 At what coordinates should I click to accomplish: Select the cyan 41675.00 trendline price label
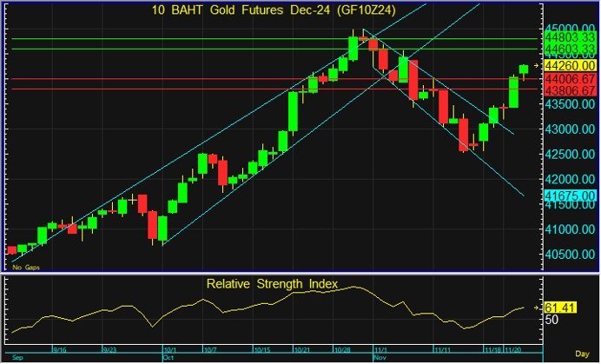(570, 195)
